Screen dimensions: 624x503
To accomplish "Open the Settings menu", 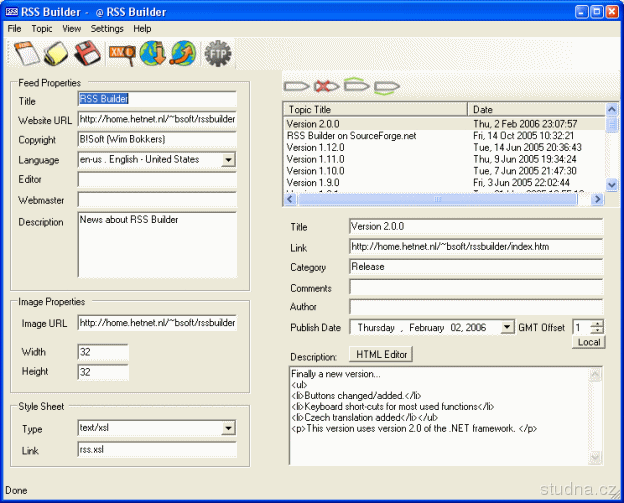I will click(x=107, y=29).
